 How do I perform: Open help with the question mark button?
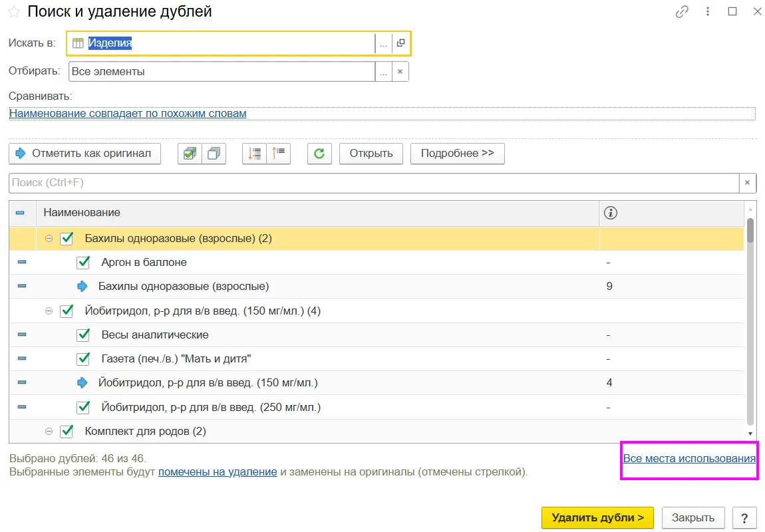tap(744, 518)
